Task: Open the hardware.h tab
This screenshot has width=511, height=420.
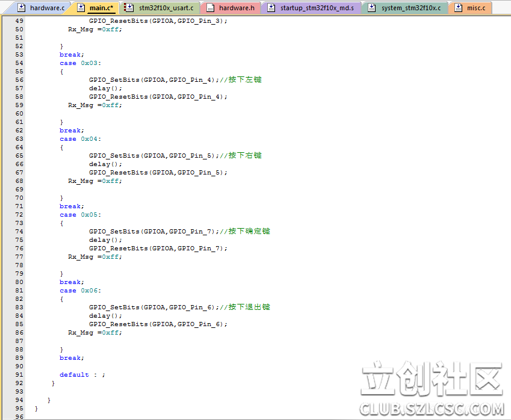Action: tap(231, 8)
